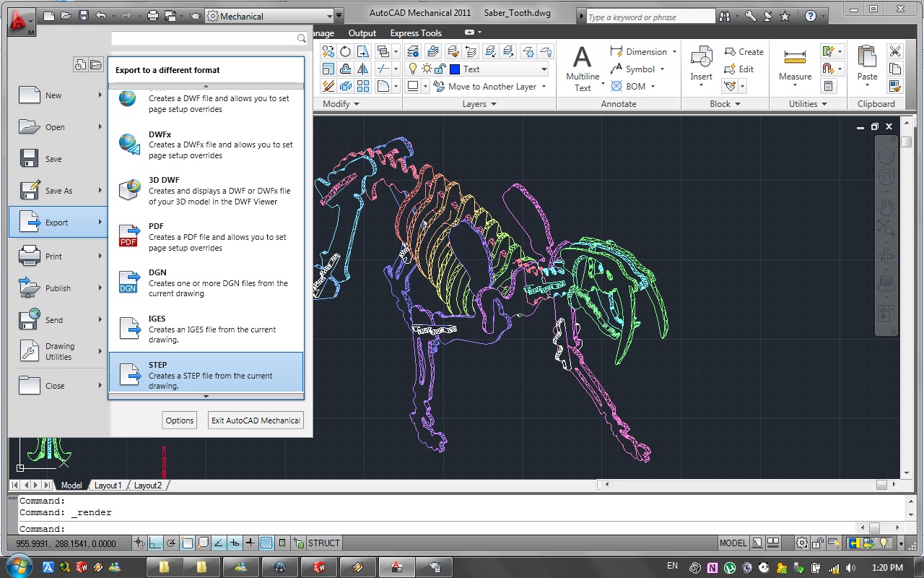Expand the Utilities panel
This screenshot has height=578, width=924.
tap(808, 104)
